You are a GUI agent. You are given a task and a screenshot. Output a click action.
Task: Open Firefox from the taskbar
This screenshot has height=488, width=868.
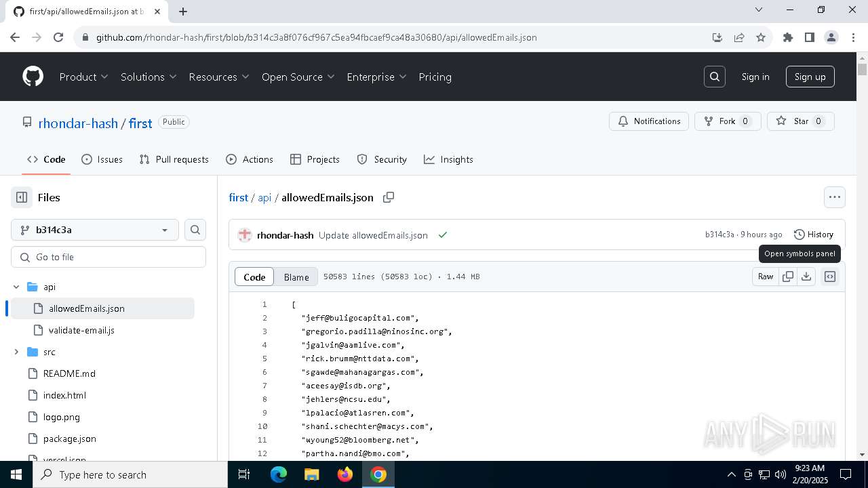coord(345,474)
